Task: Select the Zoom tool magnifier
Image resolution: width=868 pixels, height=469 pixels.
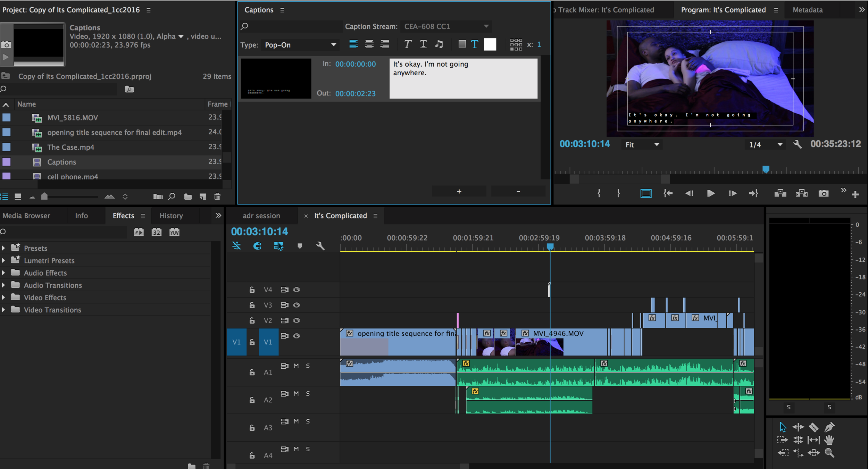Action: 829,453
